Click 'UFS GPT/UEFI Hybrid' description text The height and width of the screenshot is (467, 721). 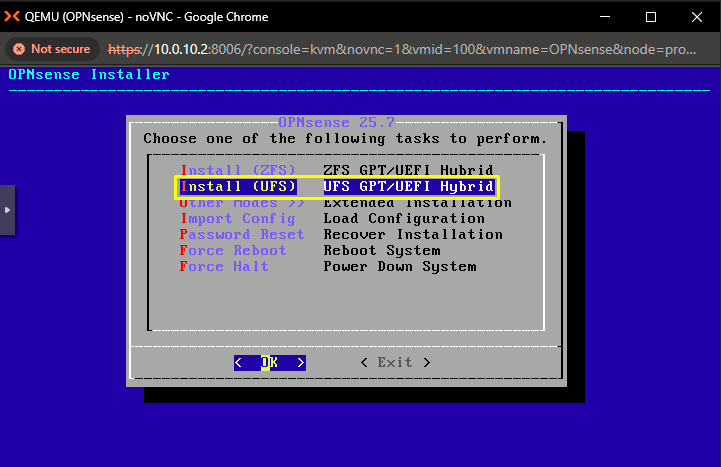click(408, 186)
